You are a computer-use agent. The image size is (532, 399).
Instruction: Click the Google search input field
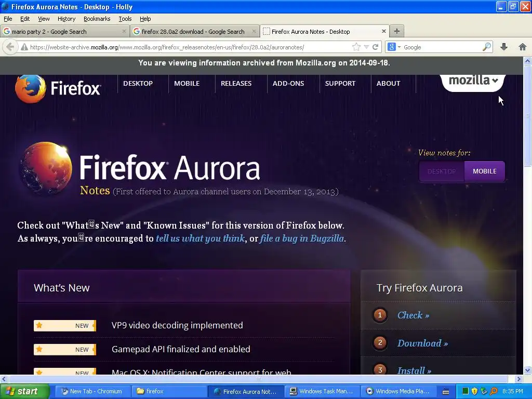[442, 47]
